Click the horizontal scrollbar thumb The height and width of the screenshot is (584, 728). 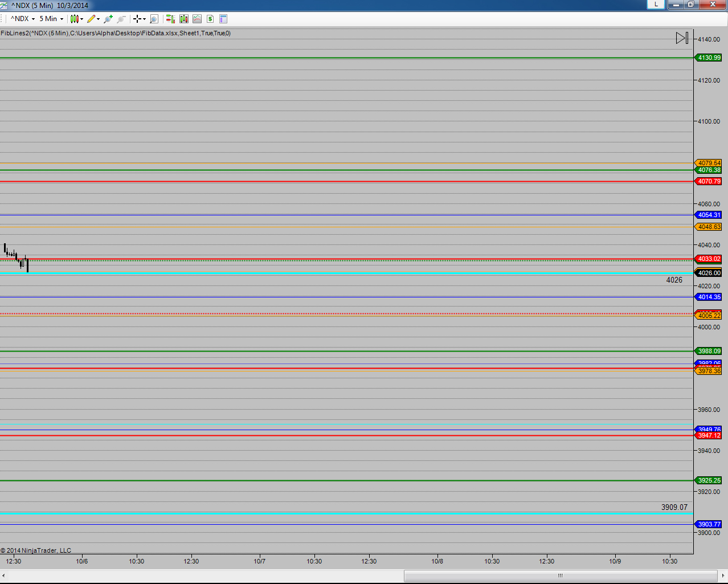pyautogui.click(x=560, y=575)
